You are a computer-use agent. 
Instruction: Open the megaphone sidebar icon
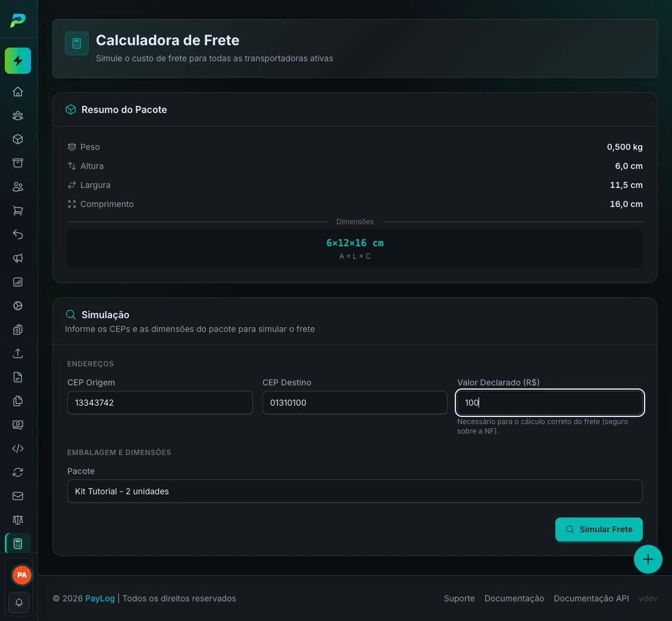point(18,258)
